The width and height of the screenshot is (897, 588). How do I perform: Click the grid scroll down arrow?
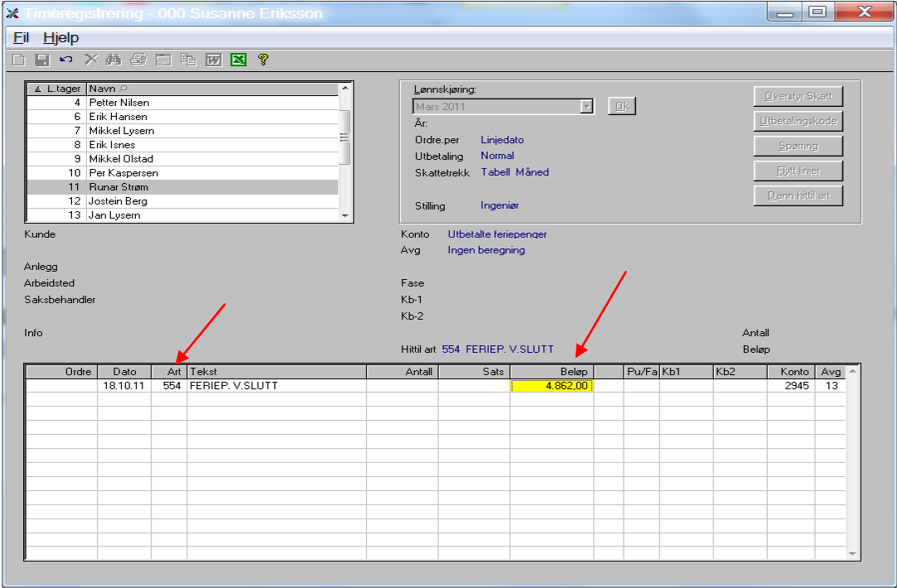click(x=852, y=554)
